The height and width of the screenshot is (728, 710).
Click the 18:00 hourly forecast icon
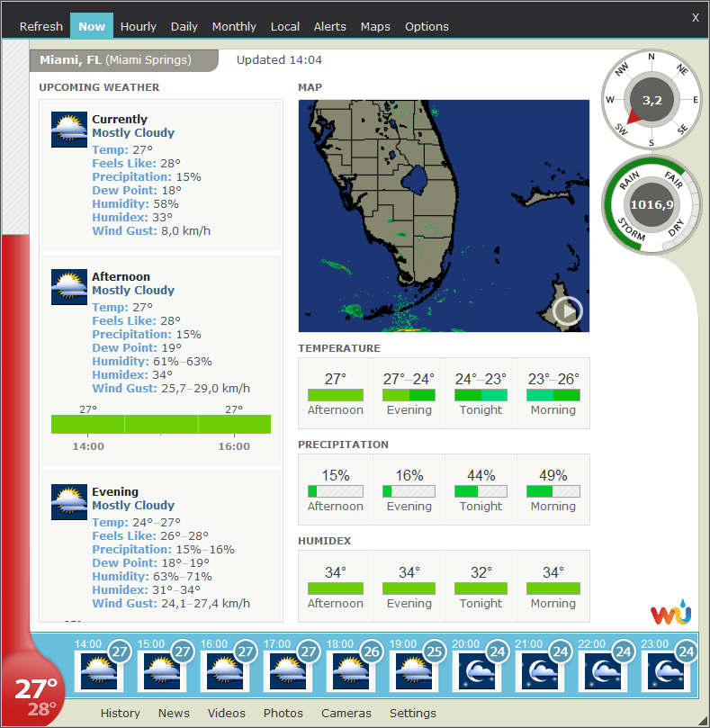[x=347, y=671]
